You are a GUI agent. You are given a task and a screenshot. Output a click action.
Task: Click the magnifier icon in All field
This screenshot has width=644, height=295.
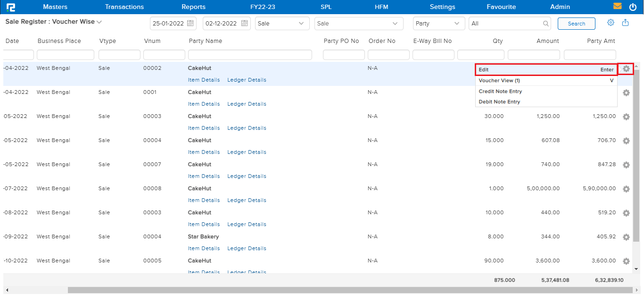coord(546,24)
